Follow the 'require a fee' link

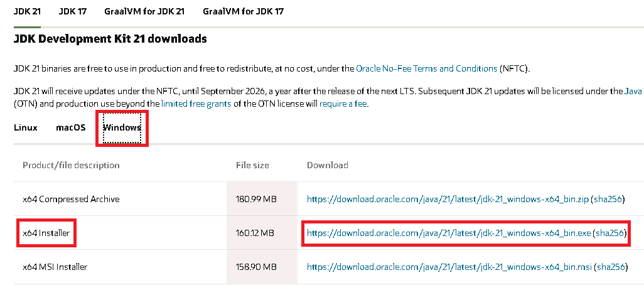tap(343, 103)
